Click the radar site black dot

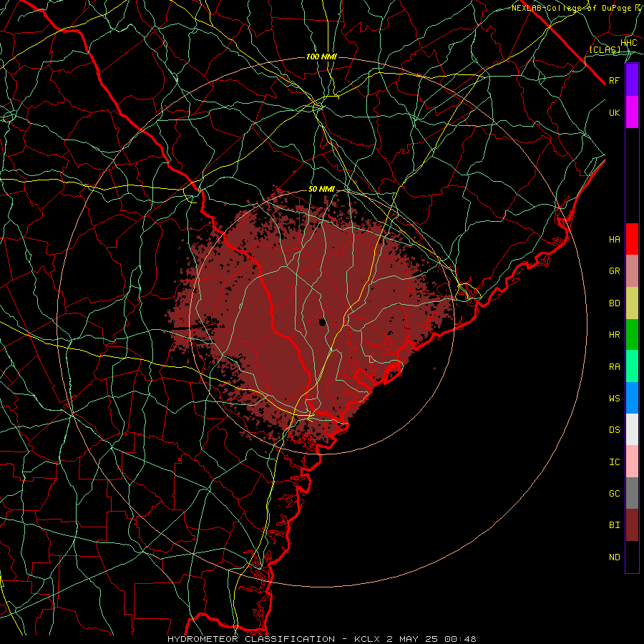coord(323,322)
